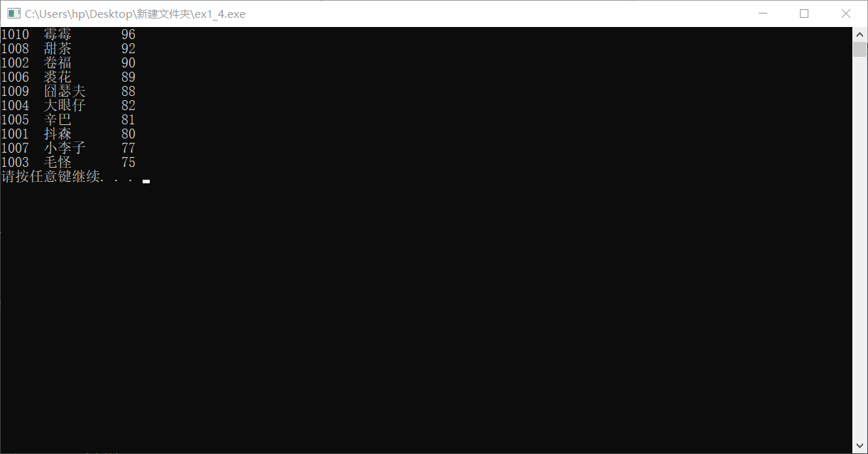Click the scrollbar up arrow
The image size is (868, 454).
pyautogui.click(x=859, y=34)
